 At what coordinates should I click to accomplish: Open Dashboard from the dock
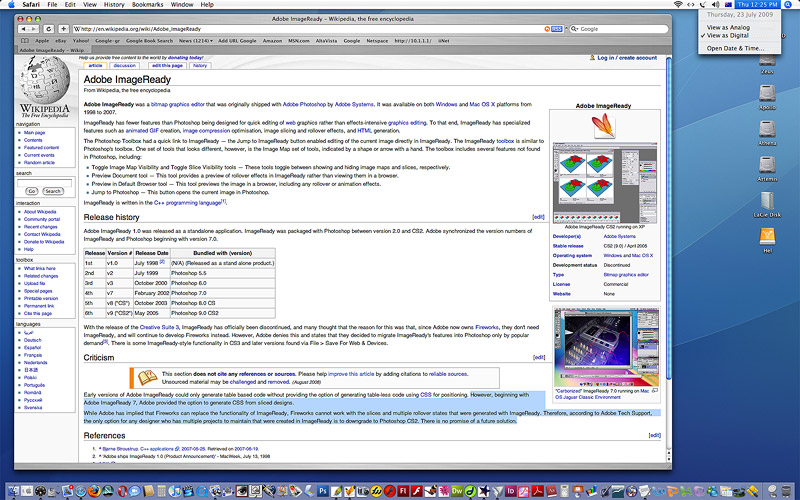(40, 491)
